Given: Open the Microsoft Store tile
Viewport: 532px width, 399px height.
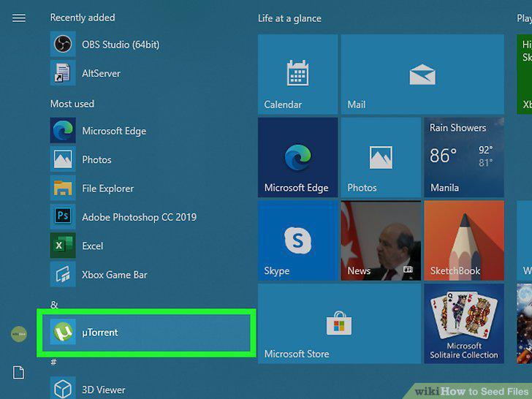Looking at the screenshot, I should coord(339,324).
